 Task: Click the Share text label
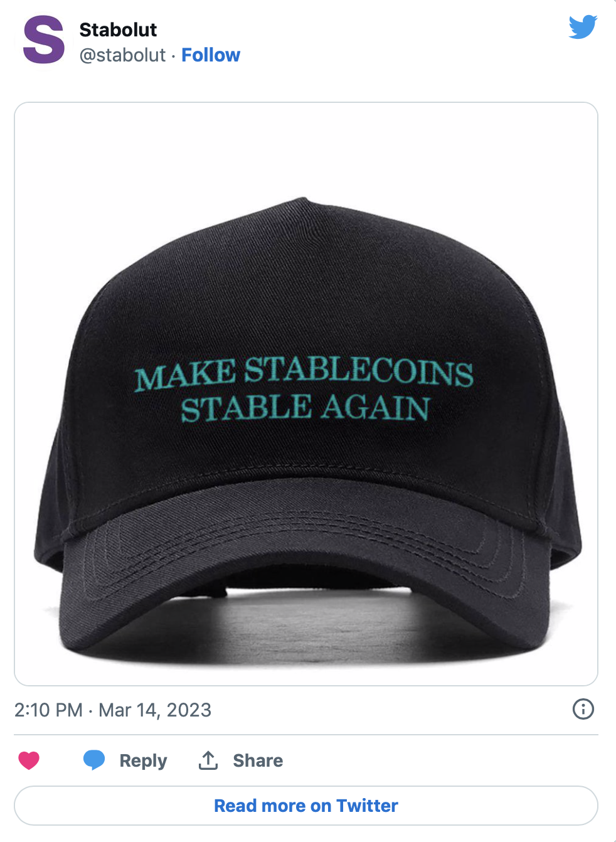coord(258,760)
